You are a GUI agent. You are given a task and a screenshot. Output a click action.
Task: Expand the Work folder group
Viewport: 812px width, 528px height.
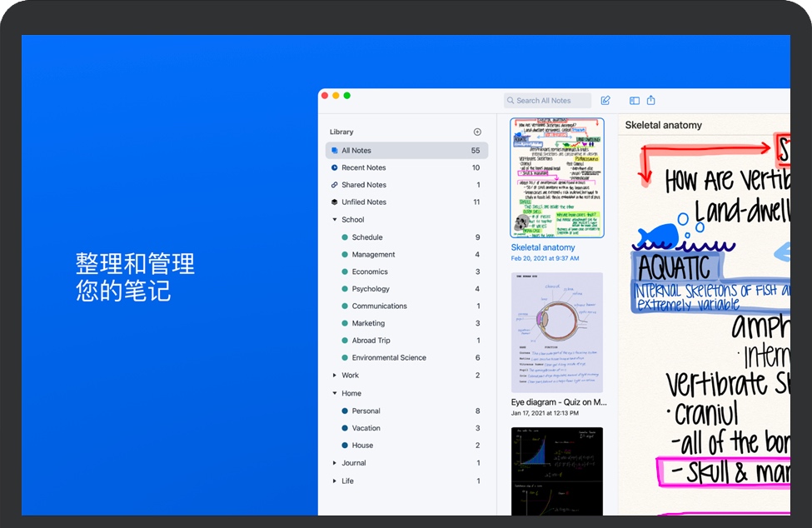coord(335,376)
